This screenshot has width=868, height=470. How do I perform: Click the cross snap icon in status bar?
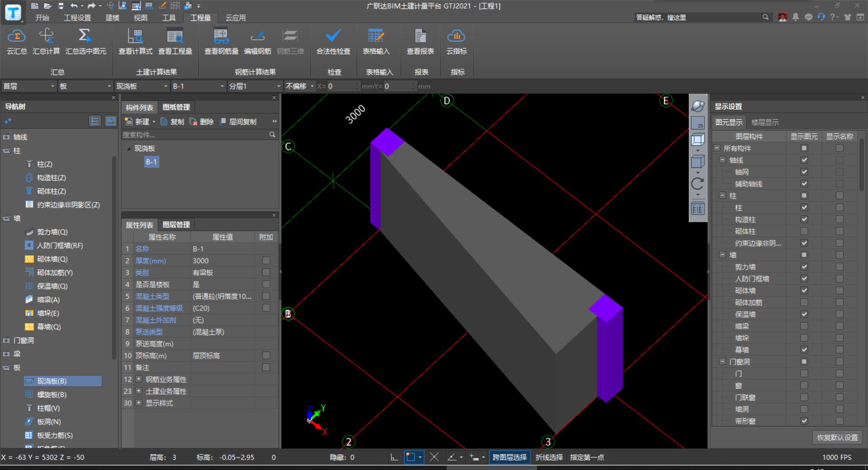434,457
